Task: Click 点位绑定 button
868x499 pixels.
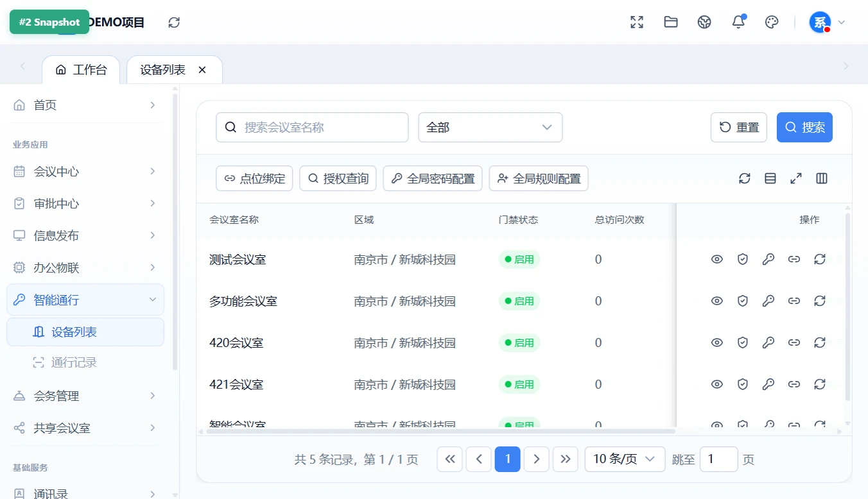Action: [254, 178]
